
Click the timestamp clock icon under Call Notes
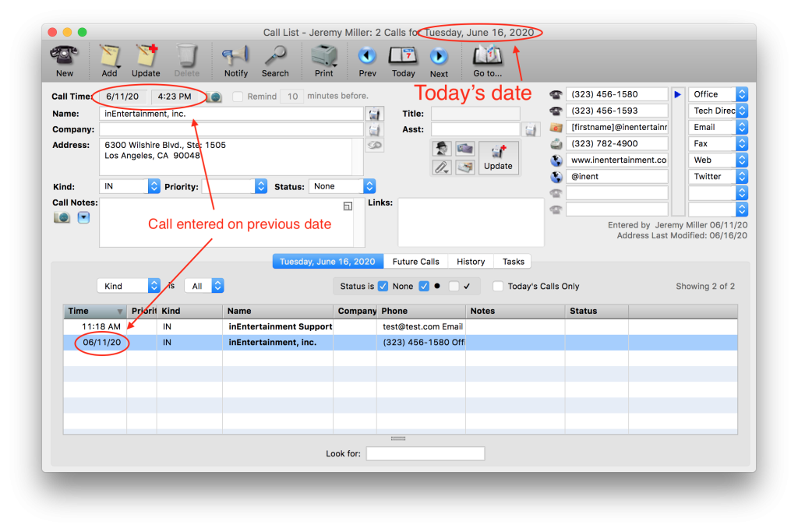pos(62,217)
